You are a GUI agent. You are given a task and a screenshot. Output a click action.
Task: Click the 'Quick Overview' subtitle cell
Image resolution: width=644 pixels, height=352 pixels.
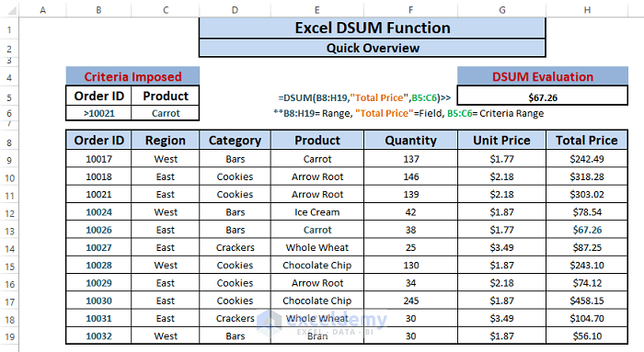point(373,48)
